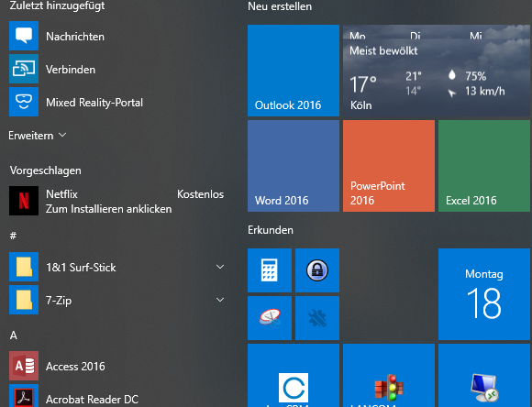Expand the 7-Zip folder chevron
The image size is (532, 407).
tap(220, 300)
